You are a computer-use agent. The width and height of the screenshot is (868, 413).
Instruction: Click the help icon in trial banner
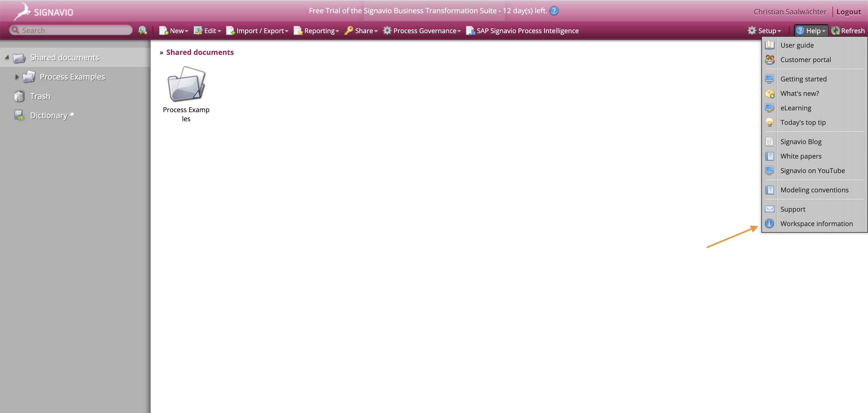point(554,11)
